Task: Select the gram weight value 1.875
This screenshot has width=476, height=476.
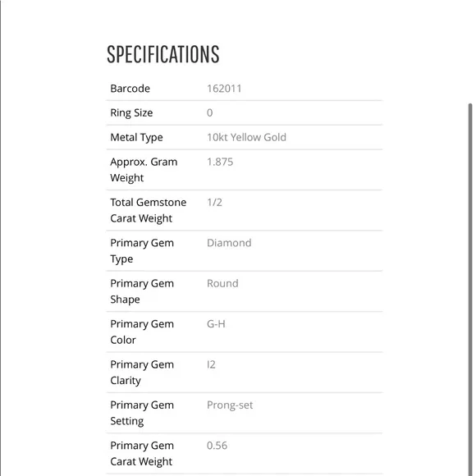Action: tap(220, 162)
